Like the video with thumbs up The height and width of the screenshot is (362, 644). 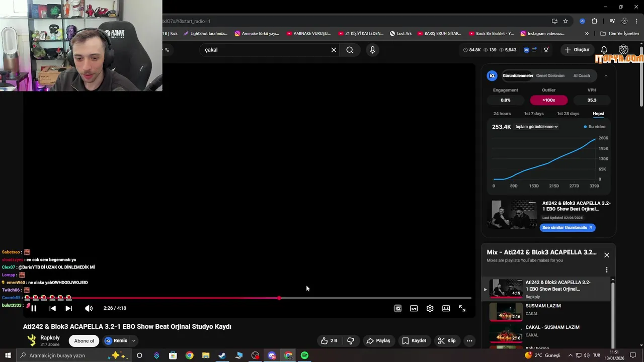click(x=329, y=341)
